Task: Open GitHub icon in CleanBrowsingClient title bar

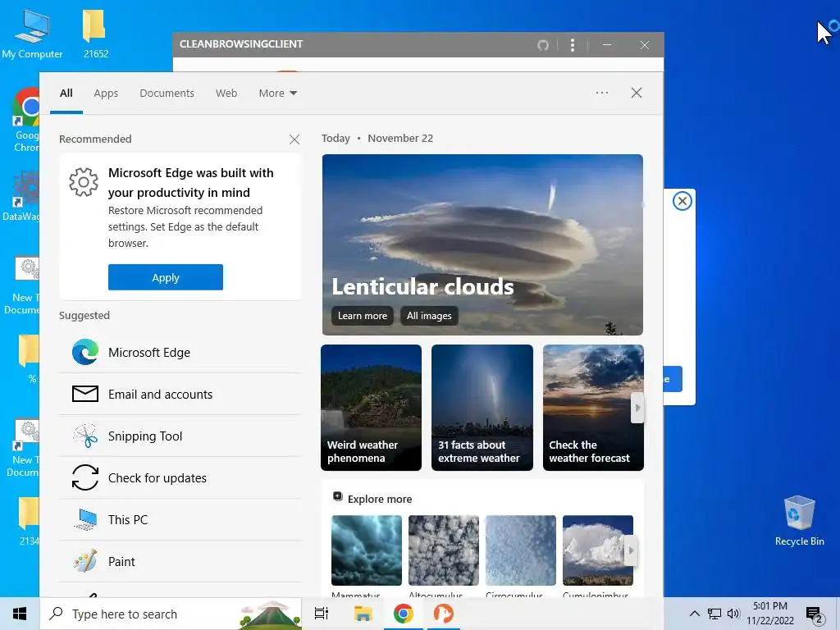Action: click(543, 45)
